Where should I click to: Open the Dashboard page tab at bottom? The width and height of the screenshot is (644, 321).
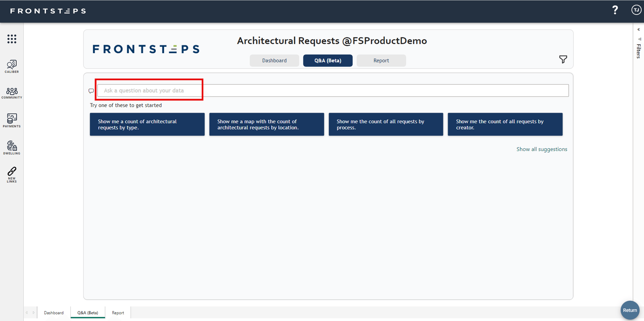click(54, 313)
